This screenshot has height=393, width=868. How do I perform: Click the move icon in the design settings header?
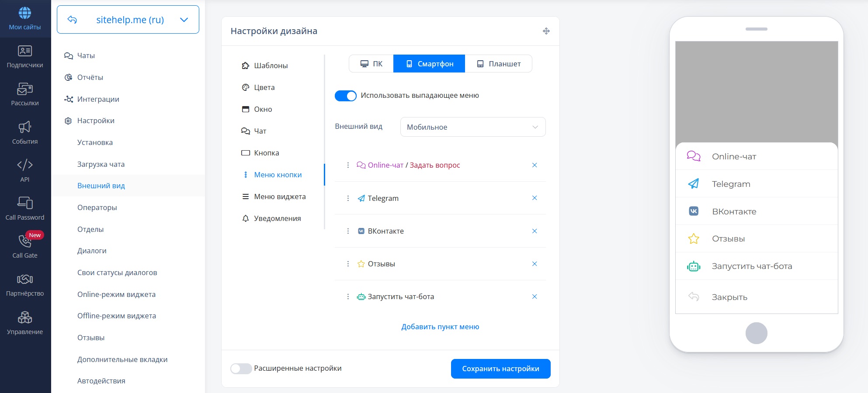pyautogui.click(x=546, y=31)
